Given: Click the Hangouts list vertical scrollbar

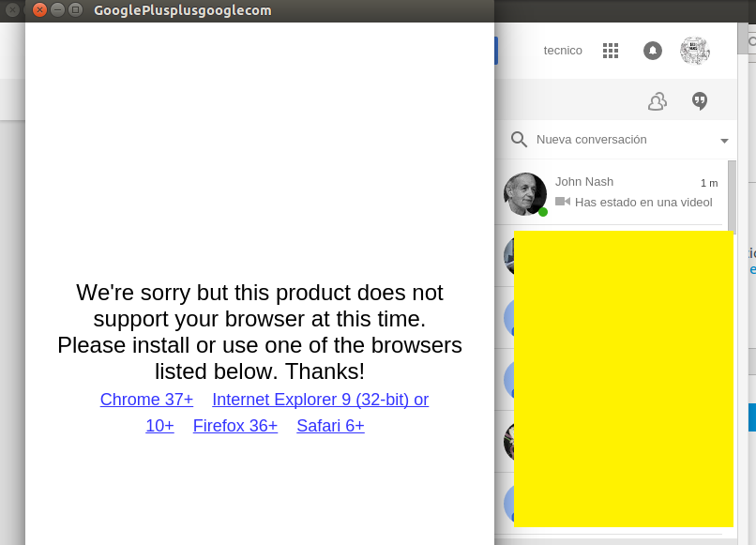Looking at the screenshot, I should pos(733,197).
